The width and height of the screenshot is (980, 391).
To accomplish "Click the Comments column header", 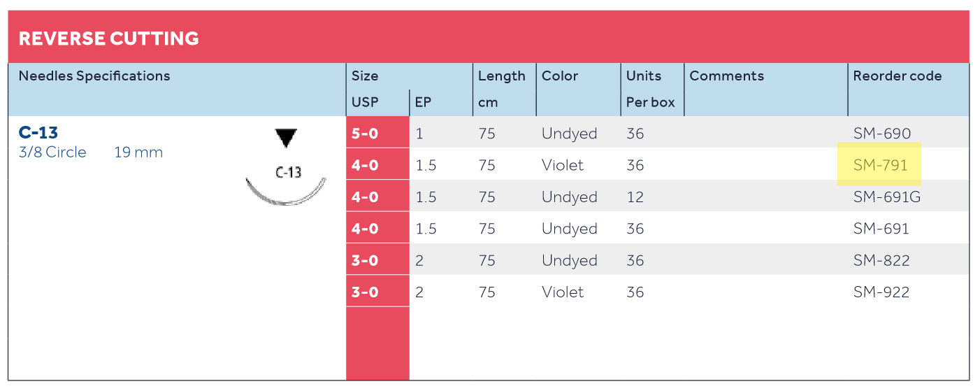I will click(726, 76).
